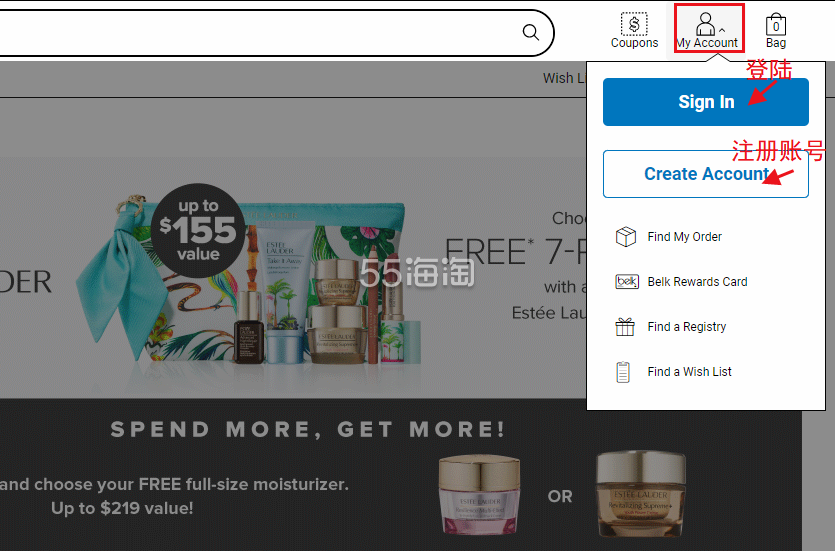835x551 pixels.
Task: Collapse the My Account dropdown caret
Action: 722,30
